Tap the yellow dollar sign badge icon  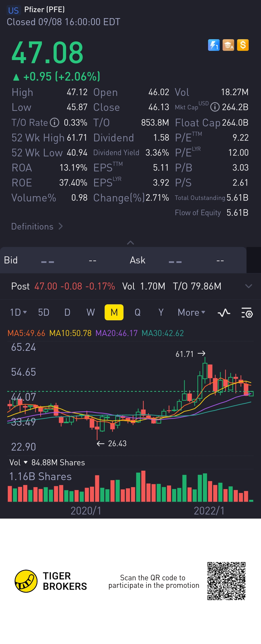point(243,45)
